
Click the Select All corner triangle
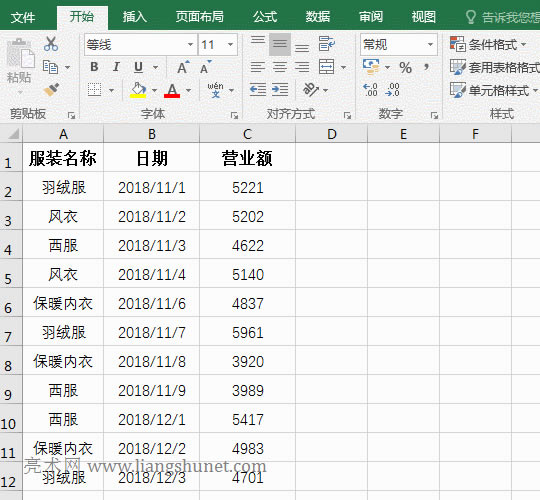[x=13, y=134]
